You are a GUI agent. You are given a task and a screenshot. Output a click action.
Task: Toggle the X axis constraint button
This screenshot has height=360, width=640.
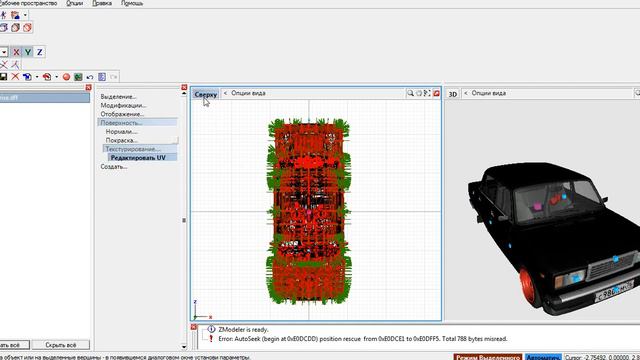coord(16,52)
